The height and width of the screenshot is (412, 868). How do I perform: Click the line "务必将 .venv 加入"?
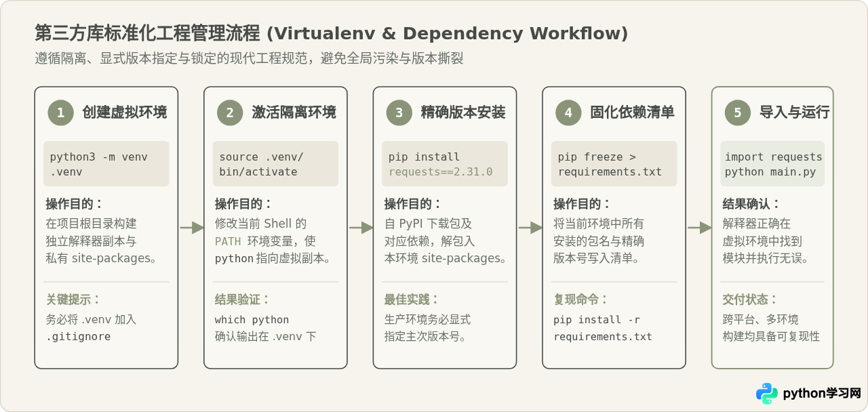(x=91, y=320)
